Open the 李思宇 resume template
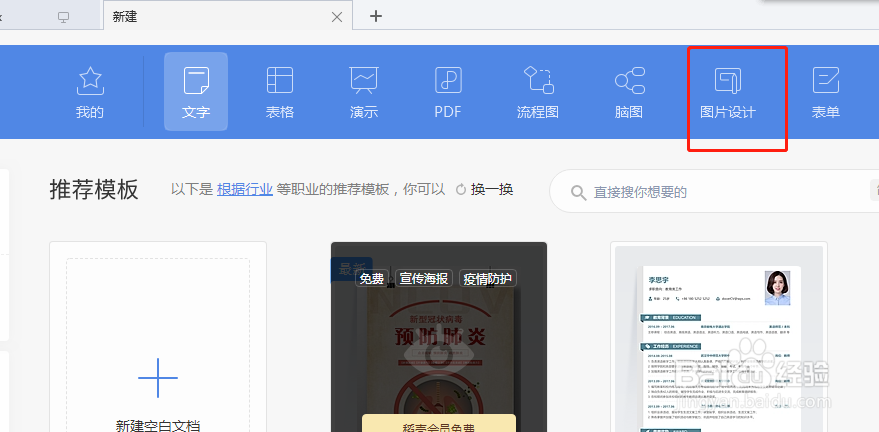Image resolution: width=879 pixels, height=432 pixels. [719, 337]
